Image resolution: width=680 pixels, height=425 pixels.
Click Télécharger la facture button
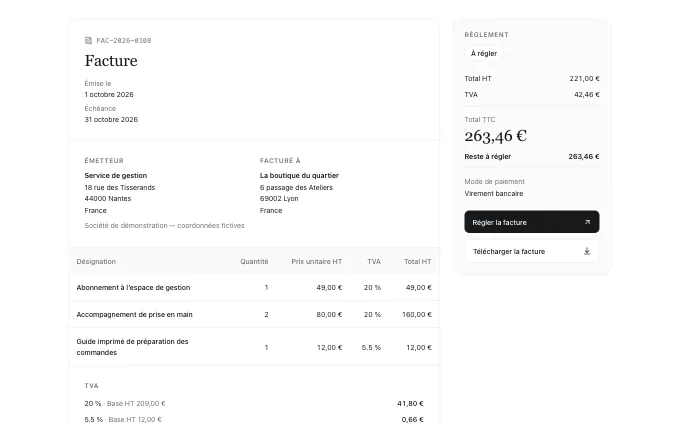coord(532,252)
